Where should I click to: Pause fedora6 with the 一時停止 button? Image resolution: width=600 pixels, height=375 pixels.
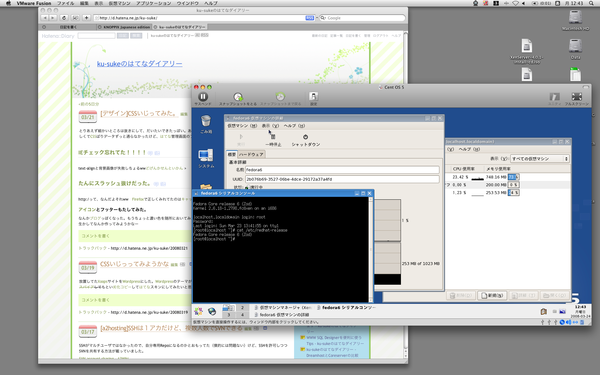click(x=273, y=140)
